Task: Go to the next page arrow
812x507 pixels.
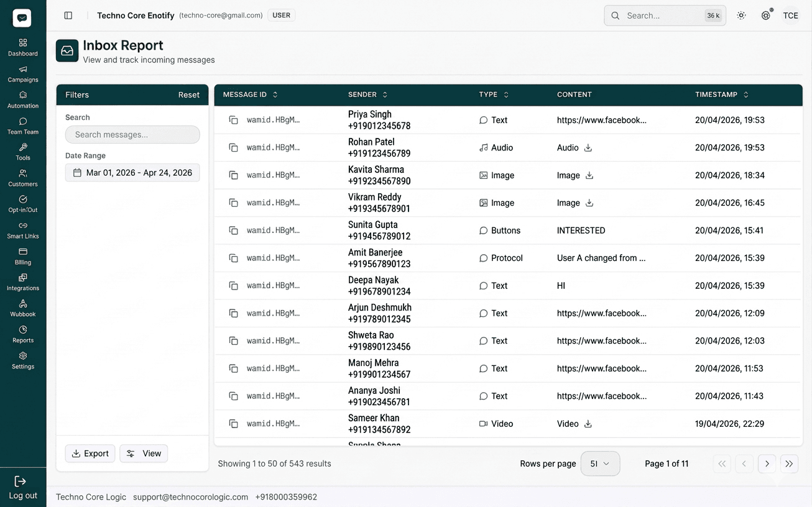Action: point(767,464)
